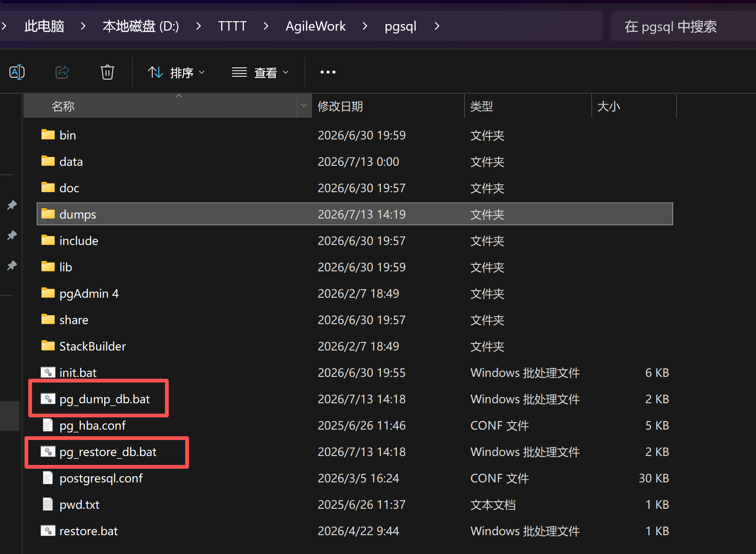Open the 查看 view dropdown
This screenshot has width=756, height=554.
[x=260, y=73]
